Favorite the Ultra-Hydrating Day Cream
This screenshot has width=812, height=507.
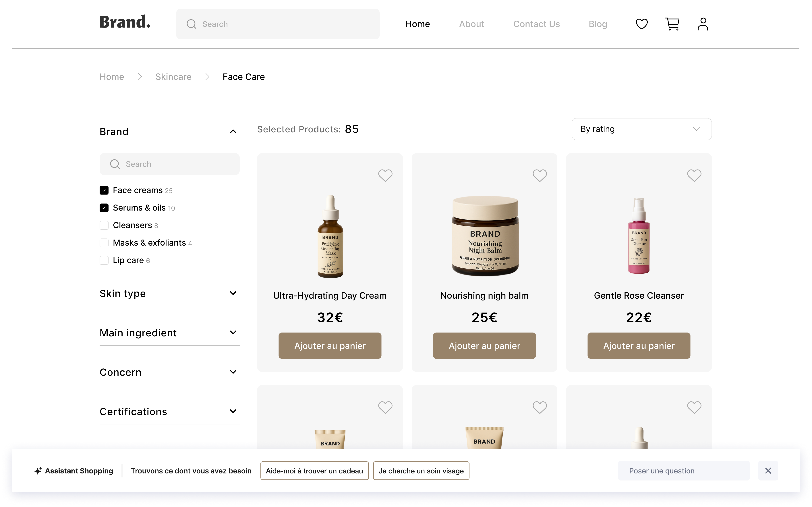[385, 175]
